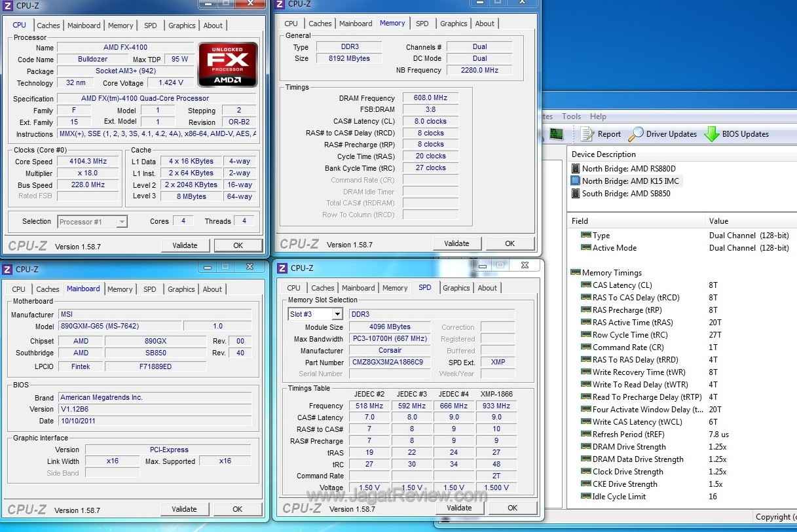Click the green circuit board toolbar icon
The image size is (797, 532).
tap(556, 134)
